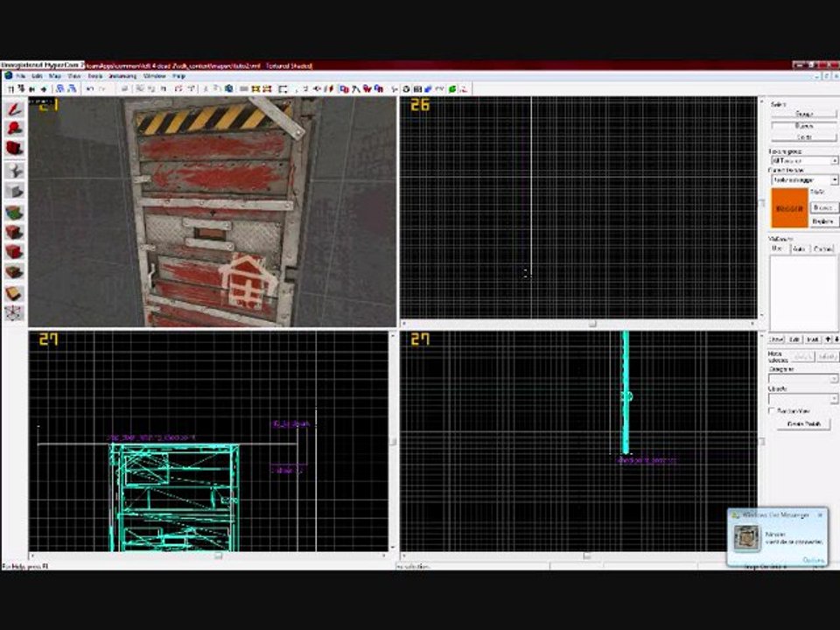840x630 pixels.
Task: Click the VisGroups Show button
Action: [x=776, y=339]
